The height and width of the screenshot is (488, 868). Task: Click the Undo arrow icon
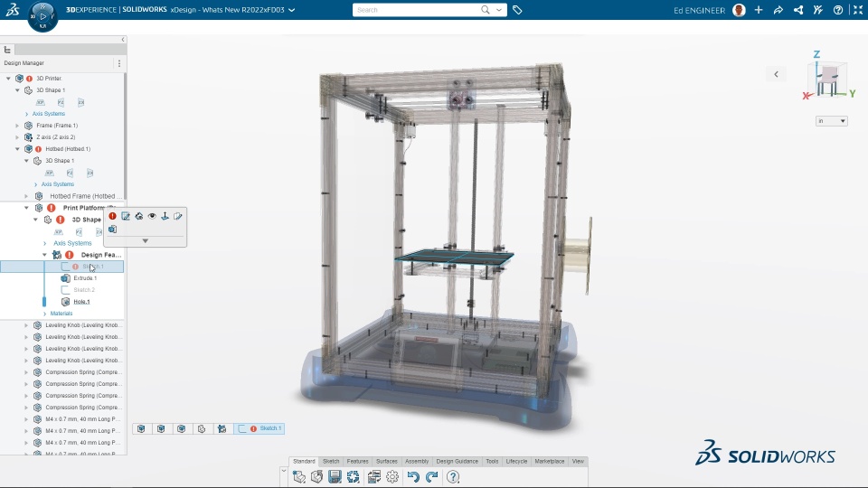413,477
